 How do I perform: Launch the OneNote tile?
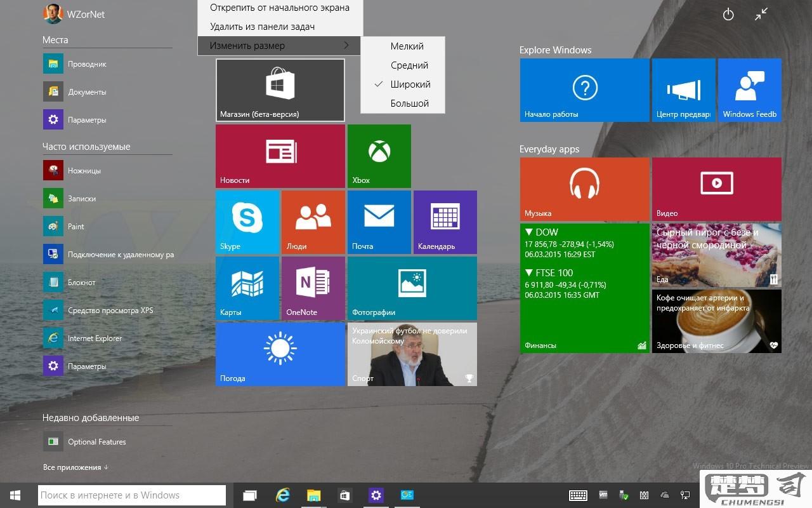tap(313, 288)
